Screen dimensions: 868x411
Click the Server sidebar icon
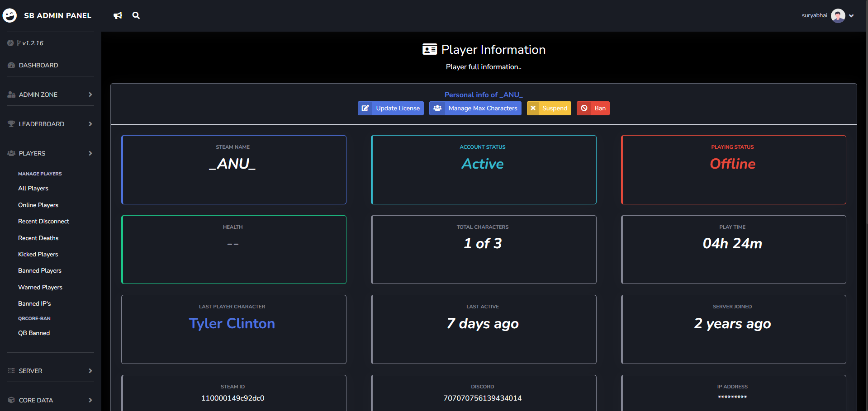click(x=11, y=371)
